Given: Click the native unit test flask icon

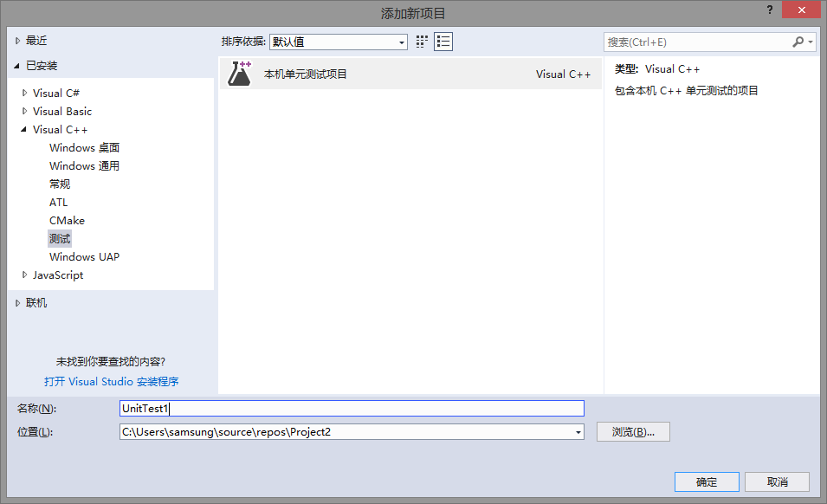Looking at the screenshot, I should click(240, 74).
